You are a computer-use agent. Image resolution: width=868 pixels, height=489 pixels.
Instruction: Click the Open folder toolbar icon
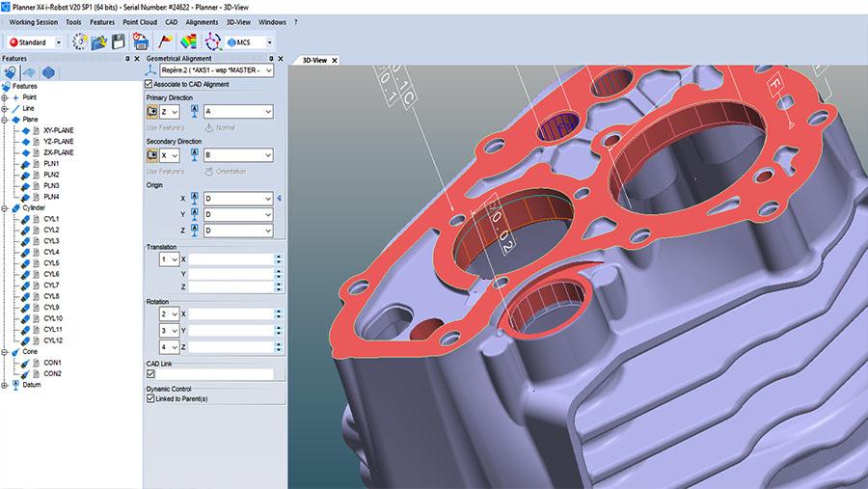98,42
